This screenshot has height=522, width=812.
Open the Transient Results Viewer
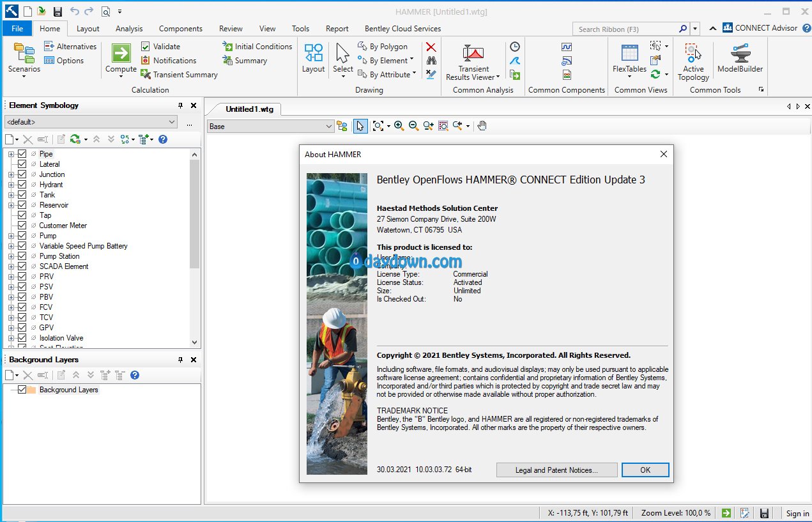[473, 62]
